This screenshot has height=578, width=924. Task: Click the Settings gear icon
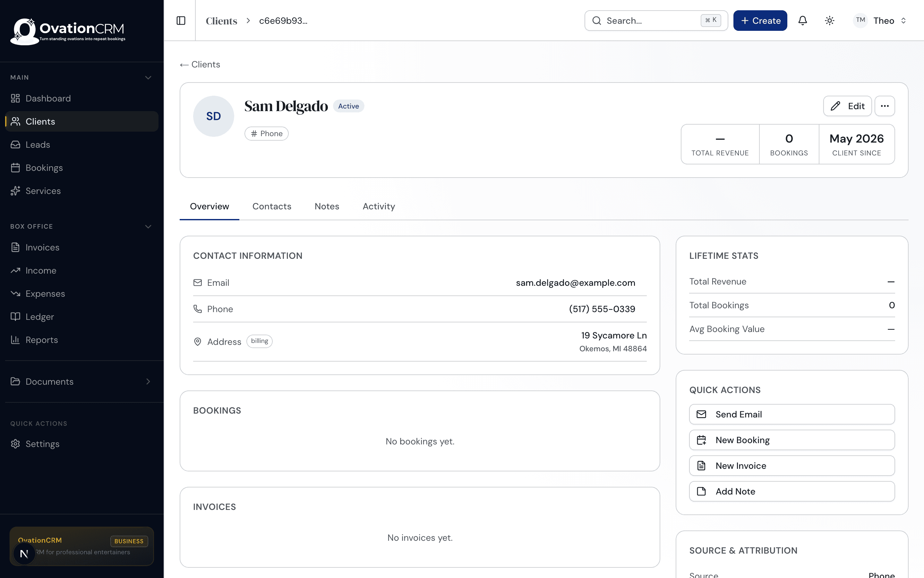15,444
